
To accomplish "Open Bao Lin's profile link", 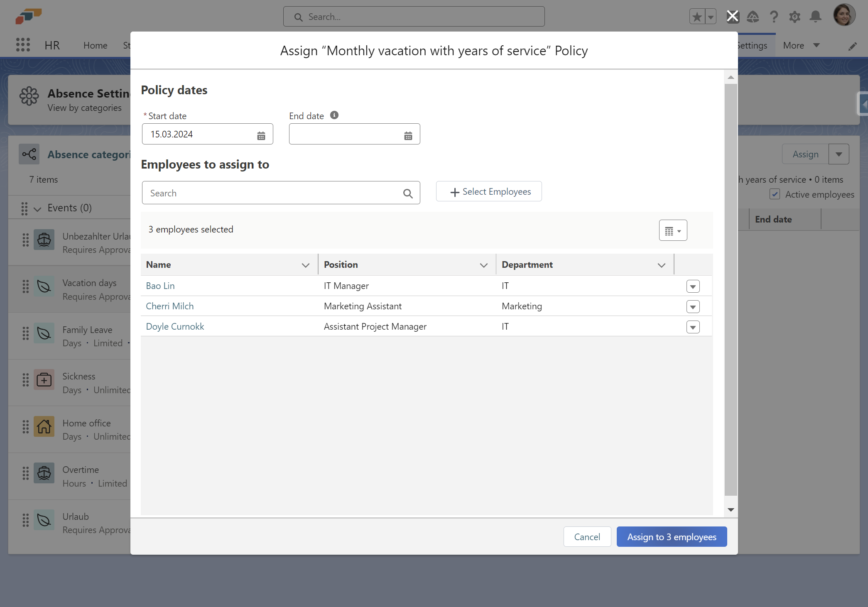I will coord(160,286).
